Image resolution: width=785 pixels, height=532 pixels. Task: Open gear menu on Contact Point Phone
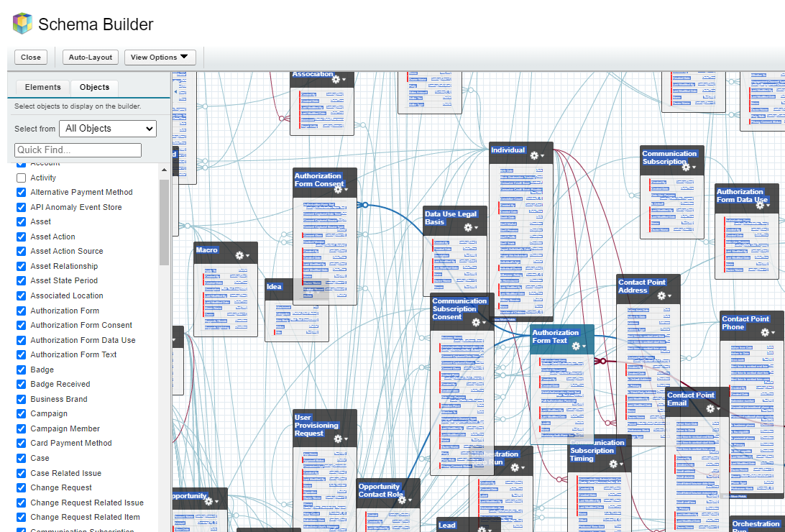(x=768, y=332)
